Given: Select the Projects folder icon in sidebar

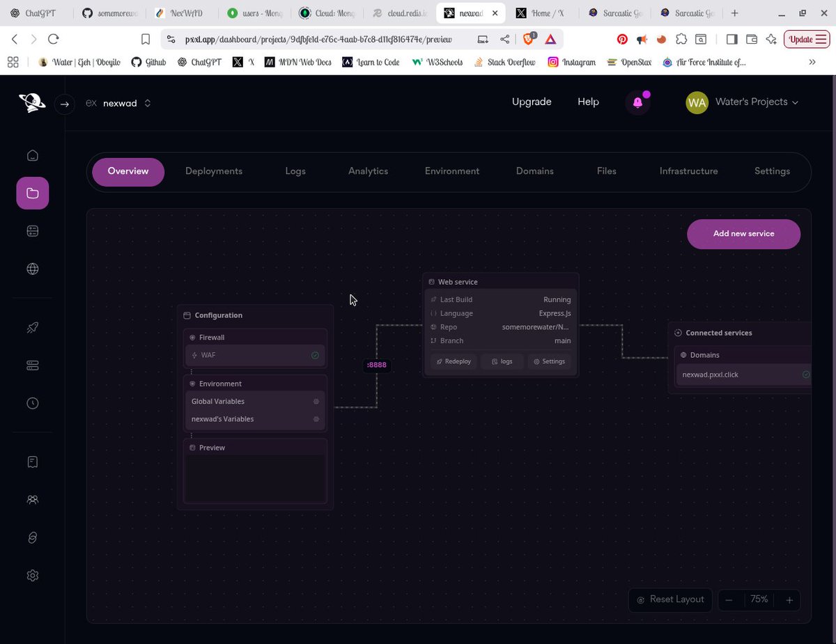Looking at the screenshot, I should point(32,193).
